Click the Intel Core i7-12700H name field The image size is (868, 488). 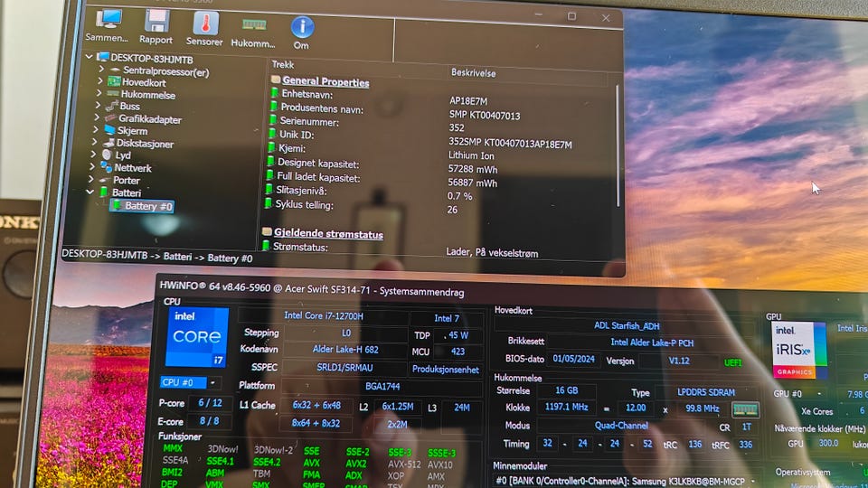click(324, 316)
